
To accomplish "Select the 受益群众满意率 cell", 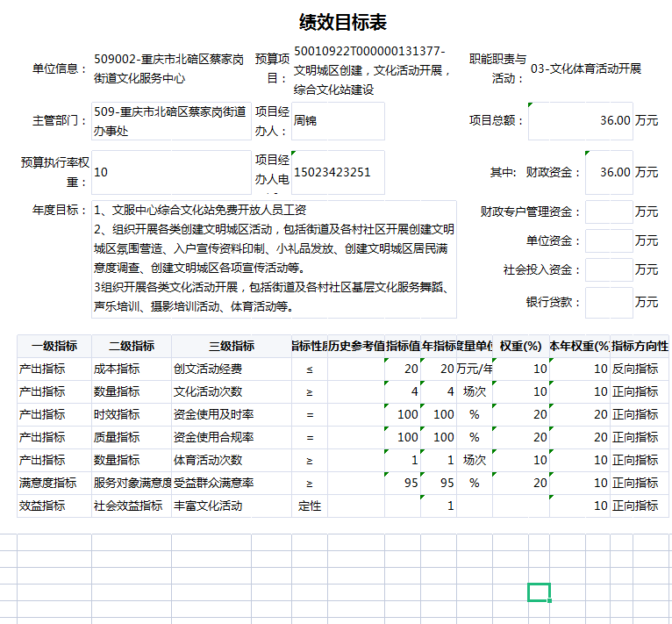I will [232, 483].
